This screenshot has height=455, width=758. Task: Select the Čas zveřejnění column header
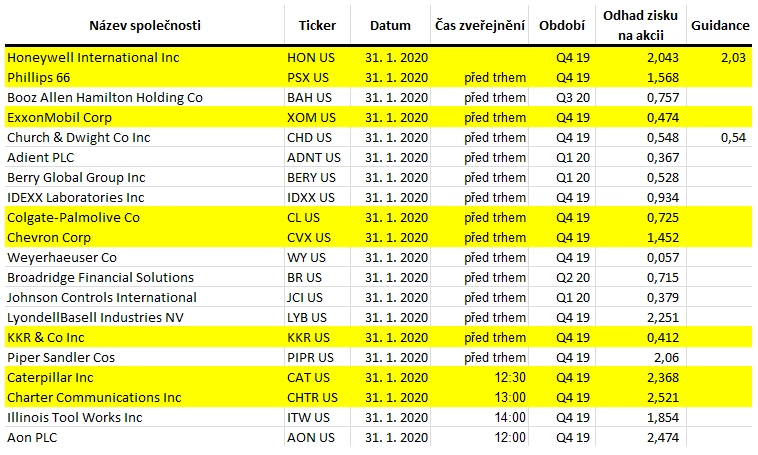point(480,25)
